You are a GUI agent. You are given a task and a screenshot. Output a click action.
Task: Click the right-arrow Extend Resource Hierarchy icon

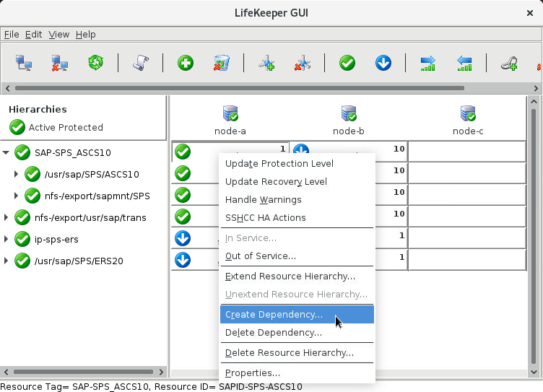coord(428,63)
